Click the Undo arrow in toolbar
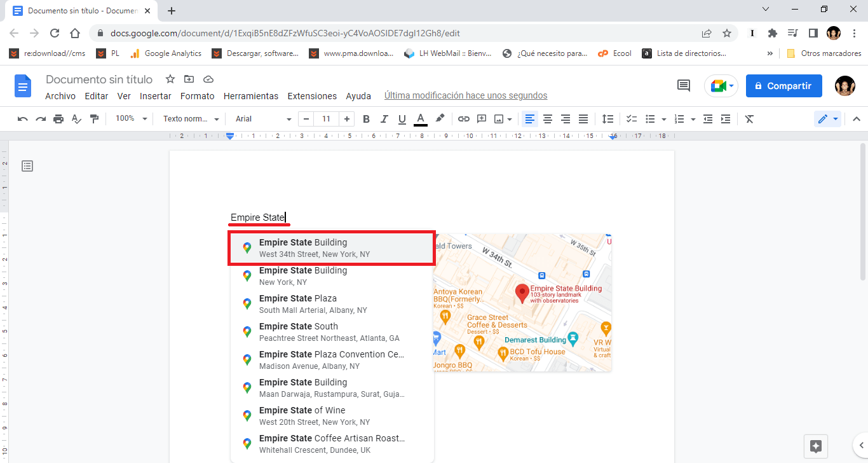The width and height of the screenshot is (868, 463). [23, 119]
